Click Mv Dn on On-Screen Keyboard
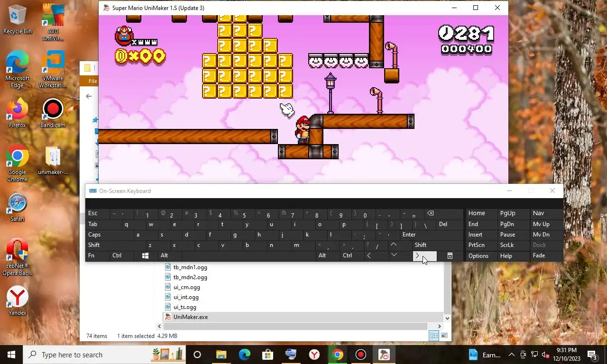607x364 pixels. point(546,235)
